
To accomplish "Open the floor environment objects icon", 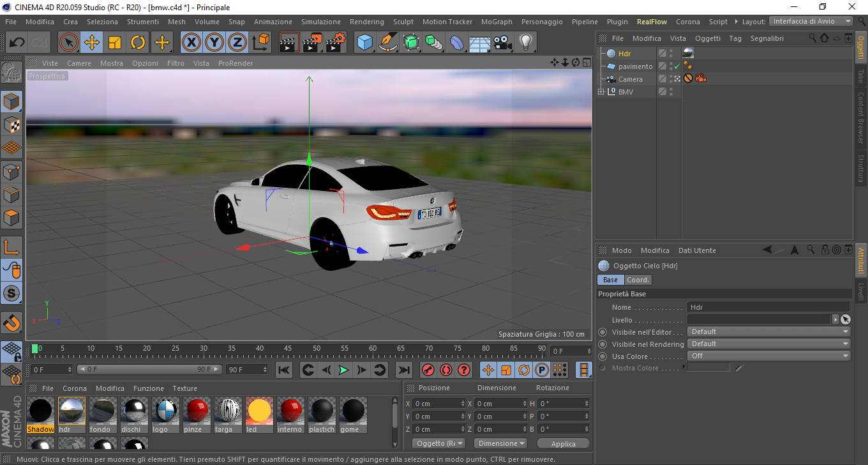I will click(x=479, y=43).
